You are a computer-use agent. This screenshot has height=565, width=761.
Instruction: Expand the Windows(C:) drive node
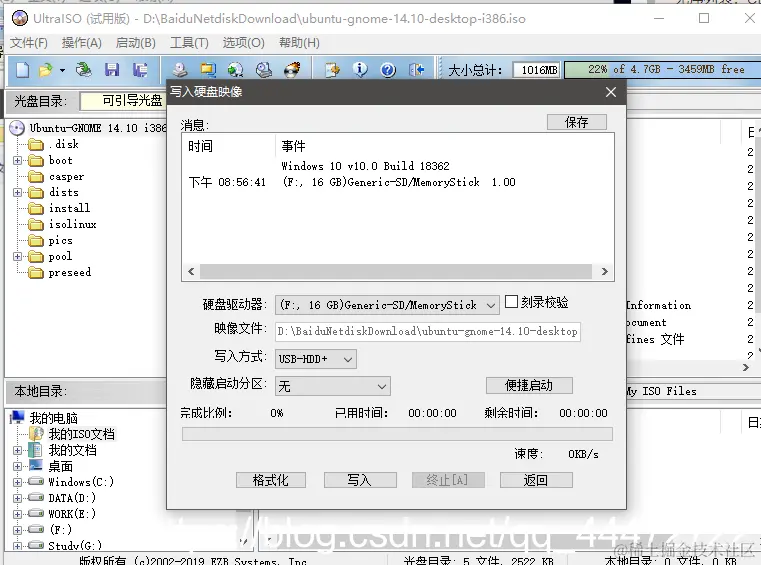tap(17, 482)
